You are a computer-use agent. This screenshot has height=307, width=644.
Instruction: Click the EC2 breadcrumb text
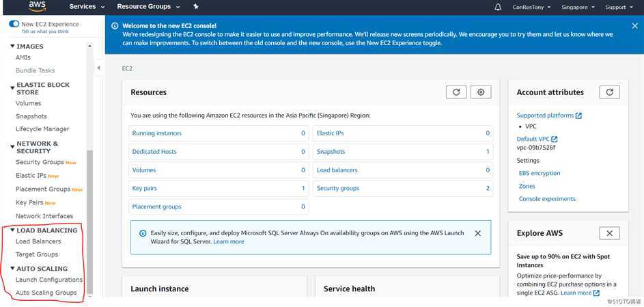point(127,68)
